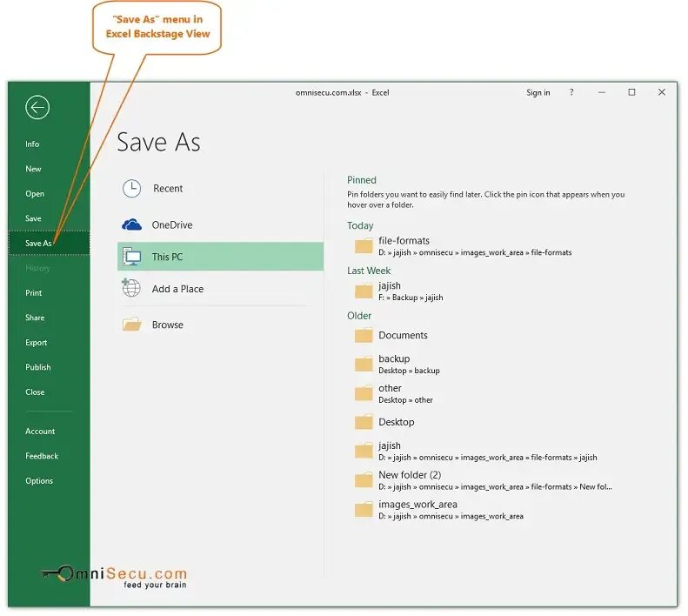This screenshot has height=616, width=688.
Task: Select the Desktop folder name
Action: (397, 422)
